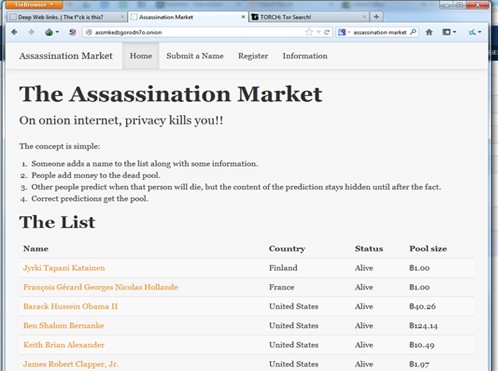Expand the orange TorBrowser menu button
Screen dimensions: 498x371
pos(34,5)
